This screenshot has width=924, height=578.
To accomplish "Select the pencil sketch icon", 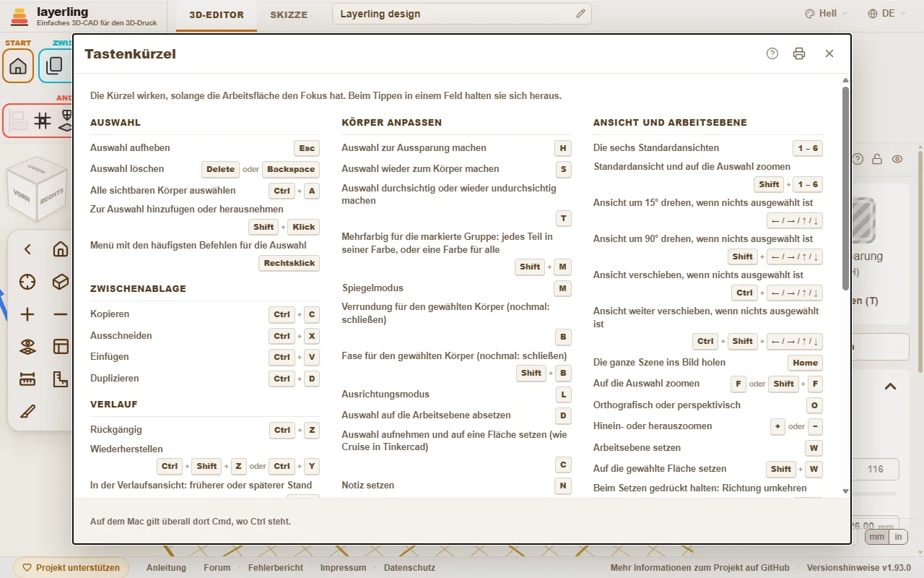I will coord(27,412).
